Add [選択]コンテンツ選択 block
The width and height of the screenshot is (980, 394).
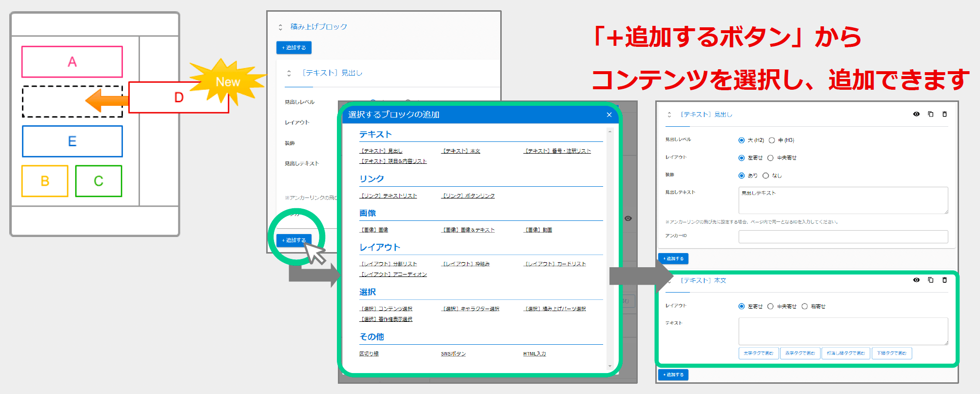coord(386,309)
